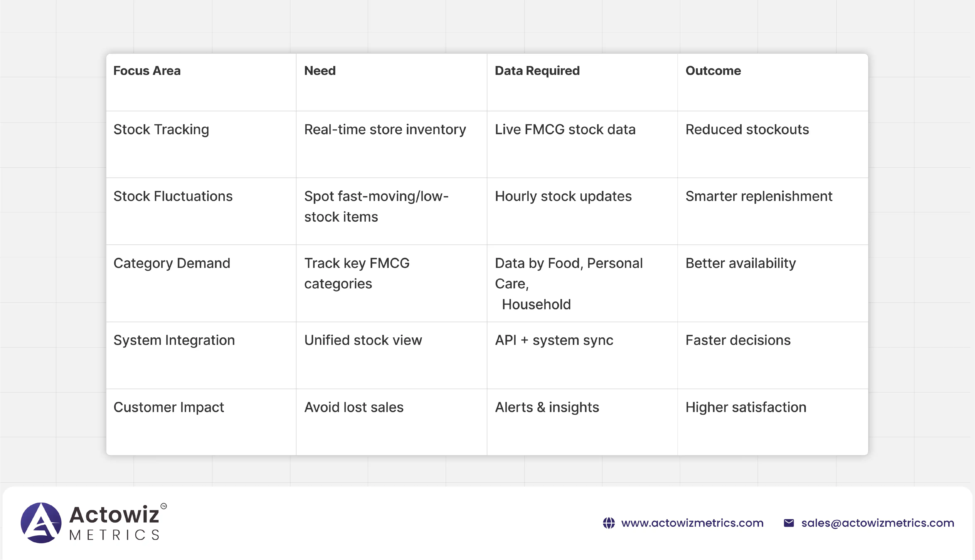975x560 pixels.
Task: Click the Actowiz brand name text
Action: pos(114,515)
